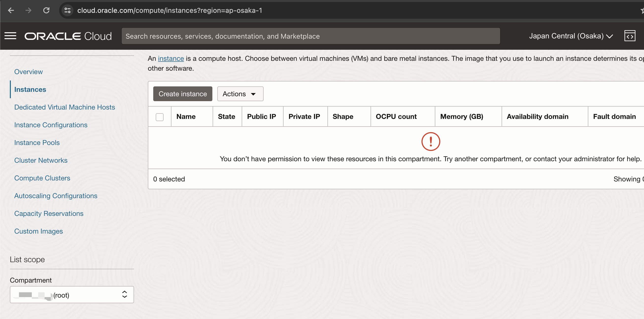
Task: Click the Oracle Cloud home logo icon
Action: click(68, 36)
